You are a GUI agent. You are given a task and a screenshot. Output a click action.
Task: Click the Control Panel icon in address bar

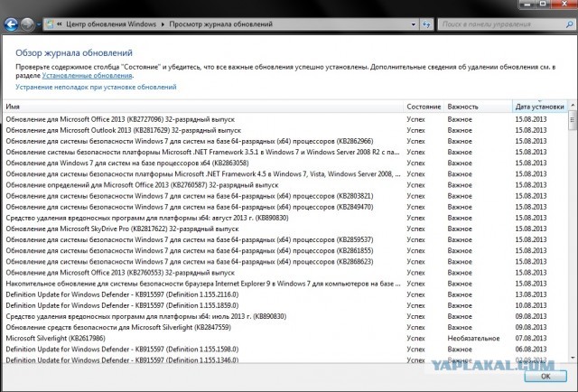49,24
